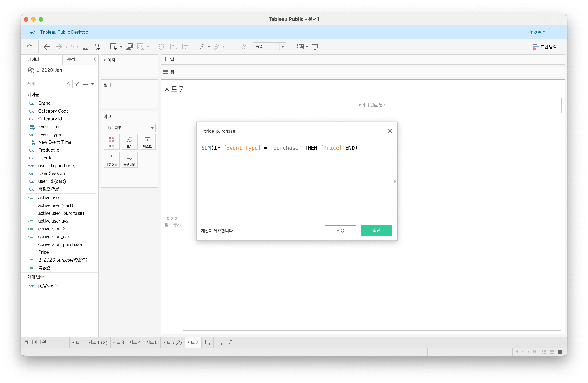Click the Color (색상) marks card
Image resolution: width=588 pixels, height=383 pixels.
[x=112, y=142]
